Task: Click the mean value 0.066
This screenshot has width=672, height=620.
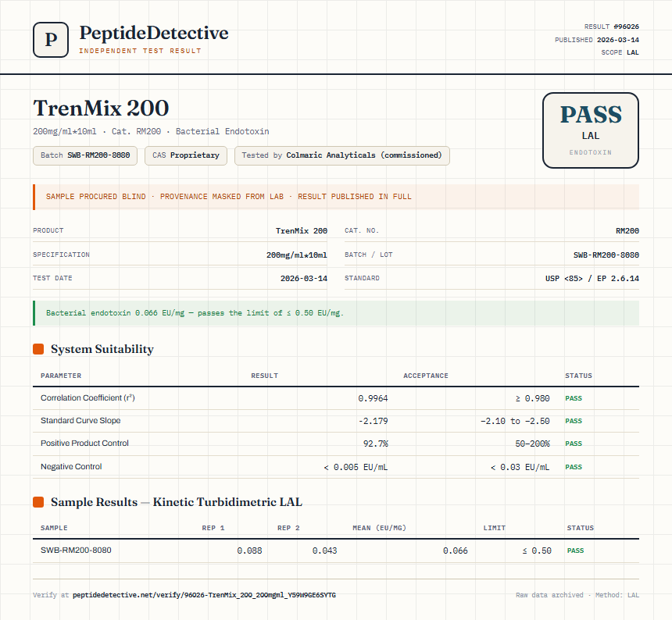Action: pos(455,551)
